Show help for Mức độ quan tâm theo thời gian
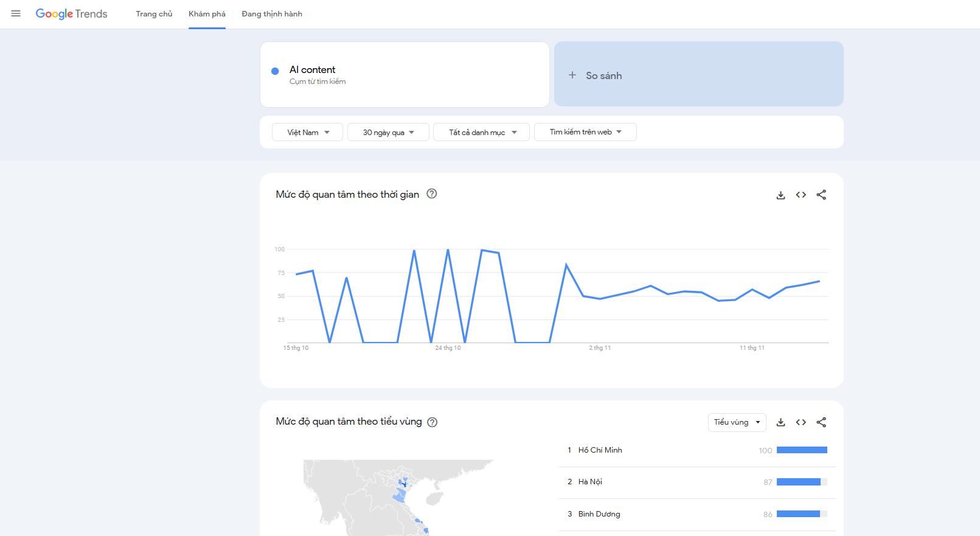This screenshot has width=980, height=536. 432,194
